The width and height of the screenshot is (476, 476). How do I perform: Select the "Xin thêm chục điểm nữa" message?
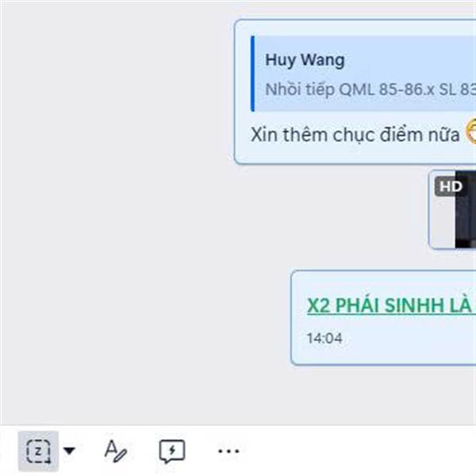(x=355, y=135)
